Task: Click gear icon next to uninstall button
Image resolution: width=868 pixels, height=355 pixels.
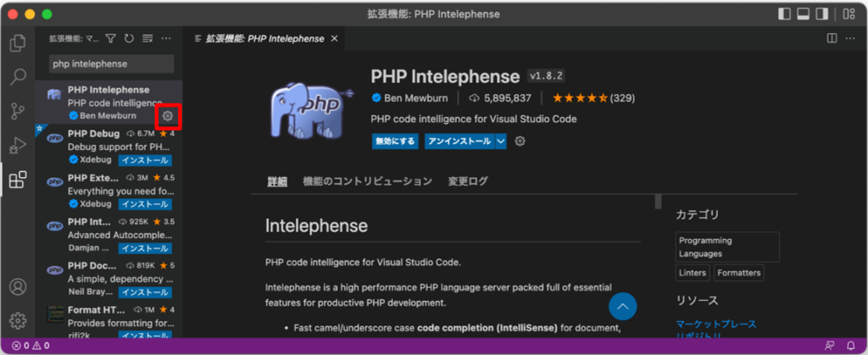Action: coord(520,141)
